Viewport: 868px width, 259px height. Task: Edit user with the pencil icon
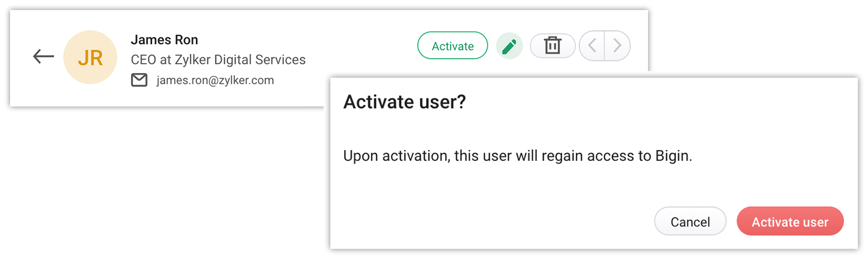tap(509, 46)
